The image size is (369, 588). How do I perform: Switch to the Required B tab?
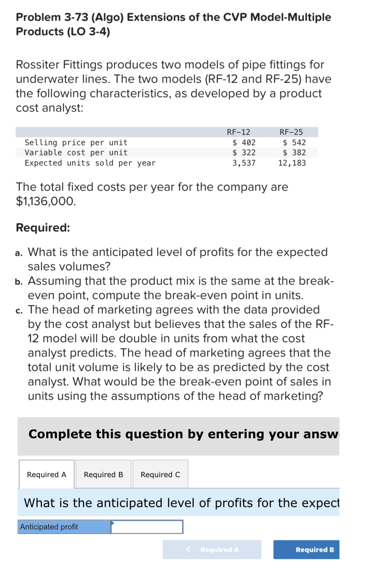click(103, 474)
